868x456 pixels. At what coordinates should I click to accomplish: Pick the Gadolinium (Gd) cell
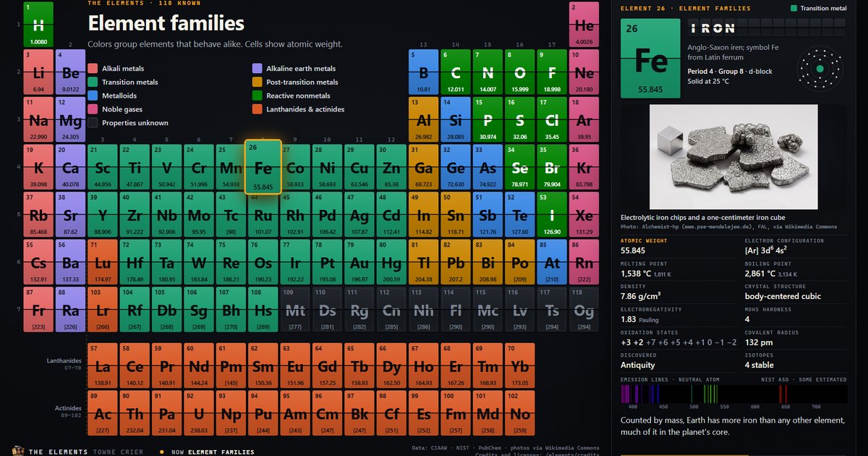[328, 366]
